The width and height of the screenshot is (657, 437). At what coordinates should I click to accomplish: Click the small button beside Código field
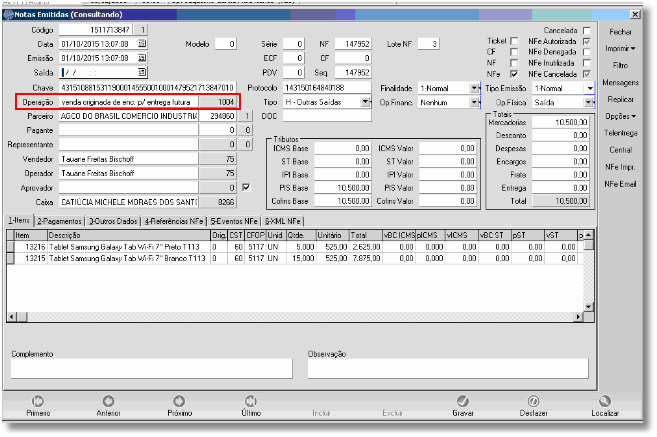click(142, 30)
